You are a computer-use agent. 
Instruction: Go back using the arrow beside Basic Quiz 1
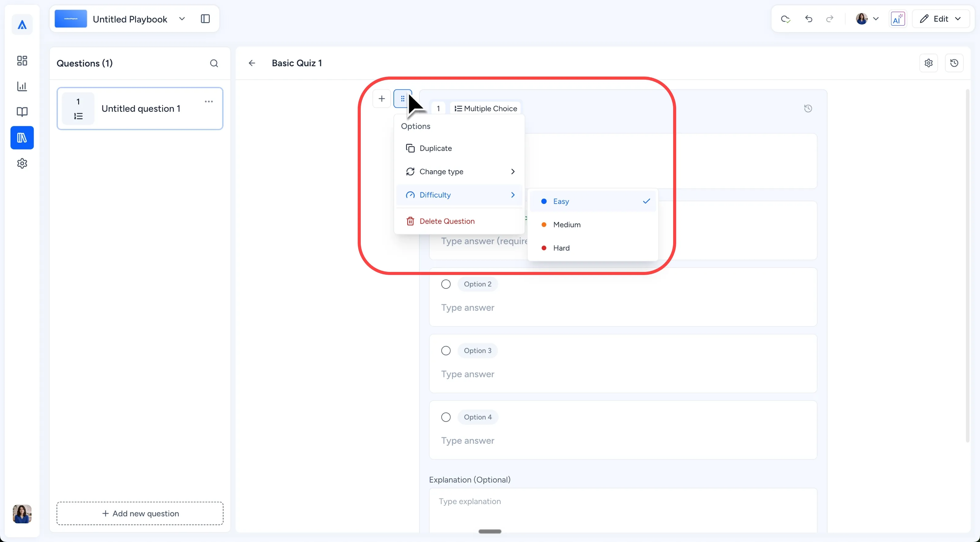tap(252, 63)
